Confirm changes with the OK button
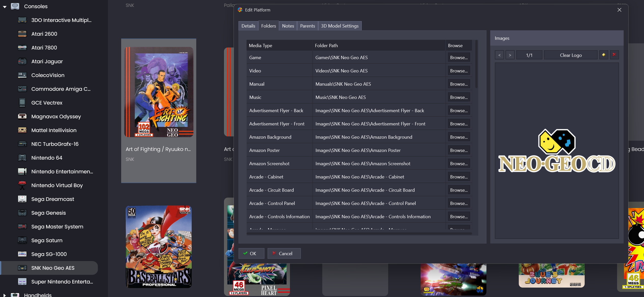The width and height of the screenshot is (644, 297). point(251,253)
